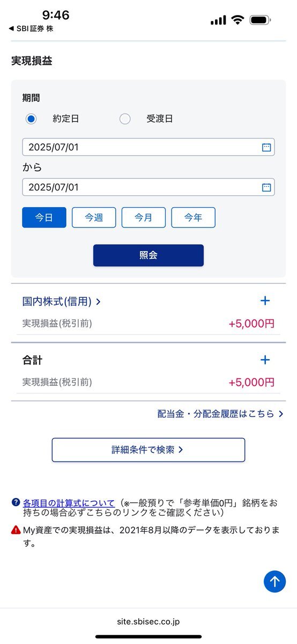The width and height of the screenshot is (297, 644).
Task: Open 国内株式(信用) details link
Action: pyautogui.click(x=62, y=302)
